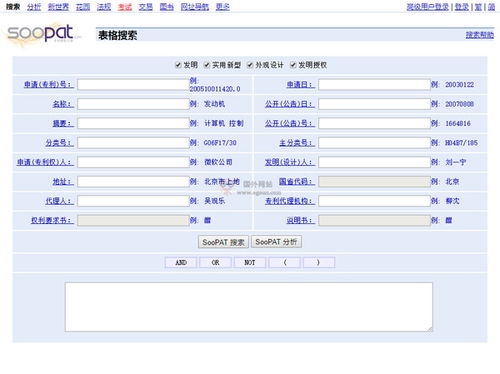Select the 搜索 nav item
The height and width of the screenshot is (374, 500).
tap(13, 7)
